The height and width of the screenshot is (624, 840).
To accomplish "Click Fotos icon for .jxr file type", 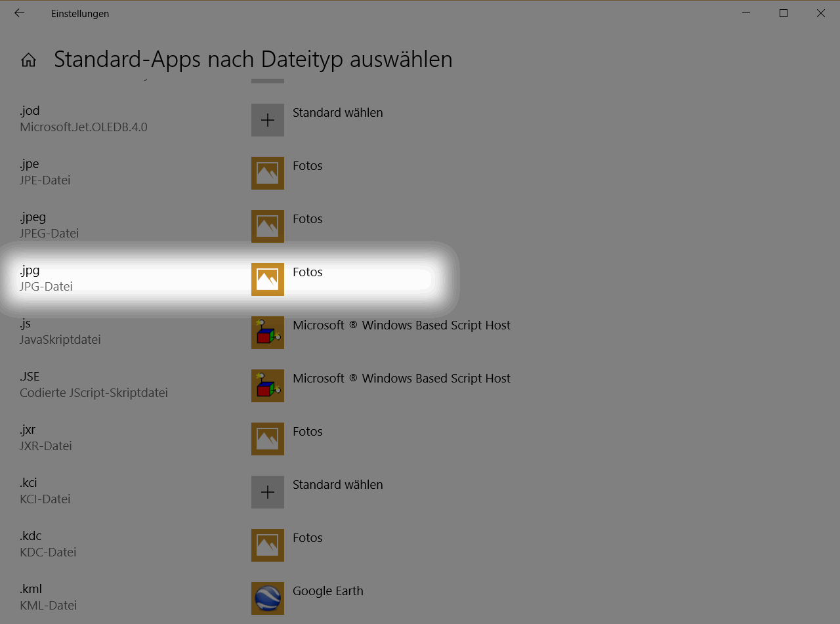I will pyautogui.click(x=268, y=439).
